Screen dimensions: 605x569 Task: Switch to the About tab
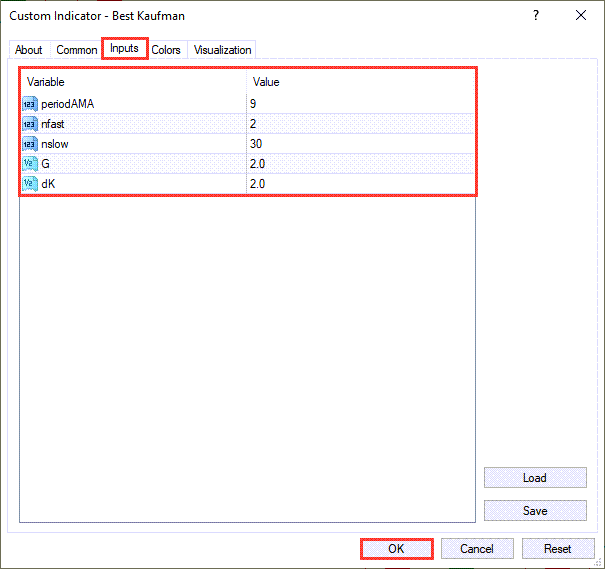[29, 50]
